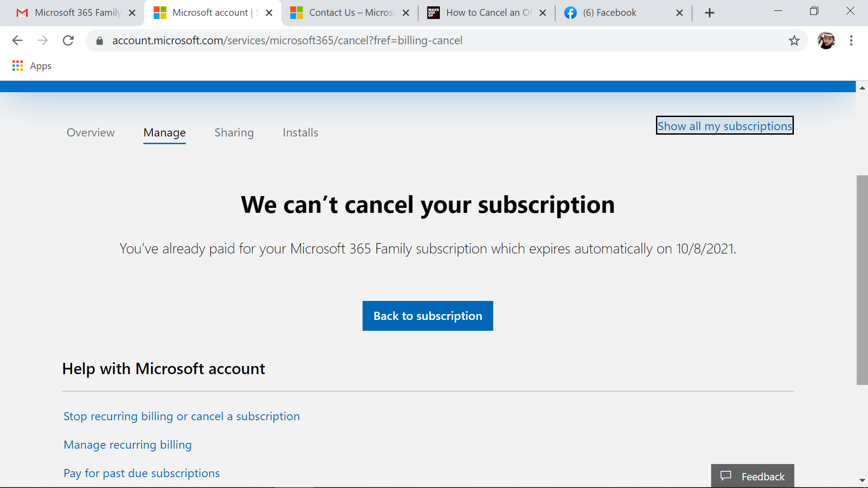Reload the current page

(x=68, y=41)
